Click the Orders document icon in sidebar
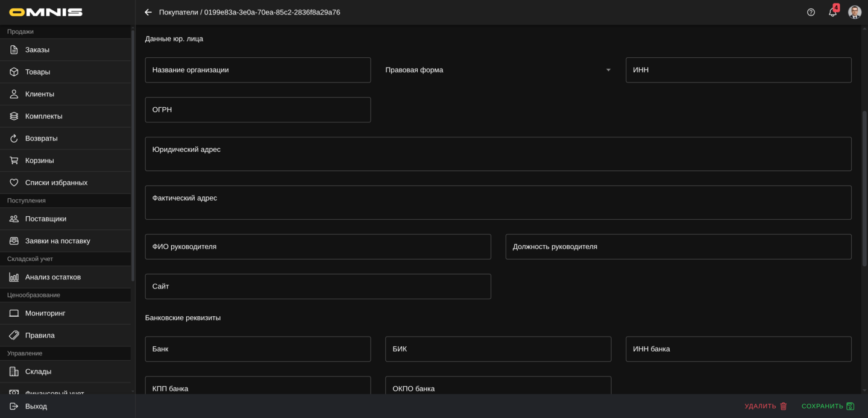The width and height of the screenshot is (868, 418). click(14, 50)
